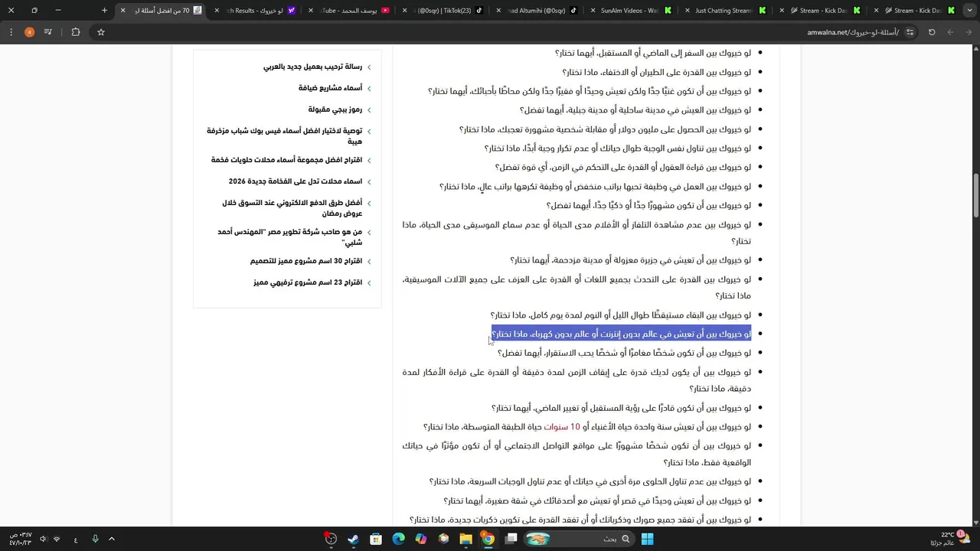Click the microphone icon in system tray
The image size is (980, 551).
(x=95, y=539)
